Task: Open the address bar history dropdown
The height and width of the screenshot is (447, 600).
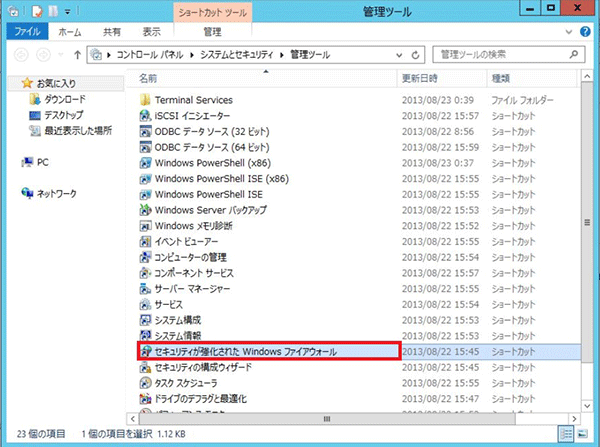Action: point(399,55)
